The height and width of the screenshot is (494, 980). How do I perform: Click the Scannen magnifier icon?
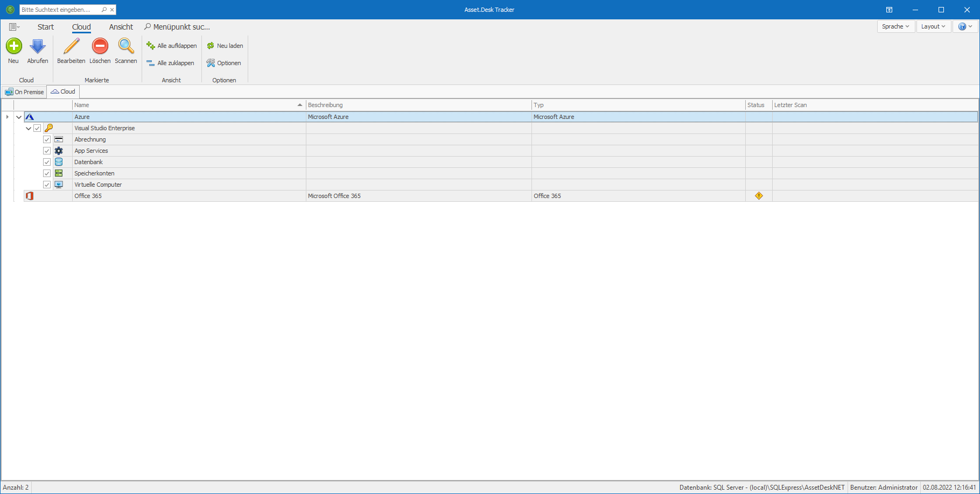click(126, 46)
